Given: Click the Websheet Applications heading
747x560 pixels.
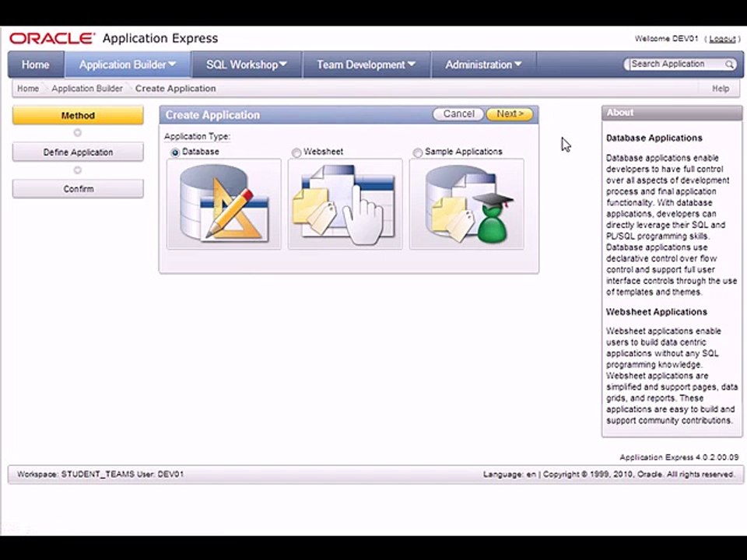Looking at the screenshot, I should coord(657,312).
